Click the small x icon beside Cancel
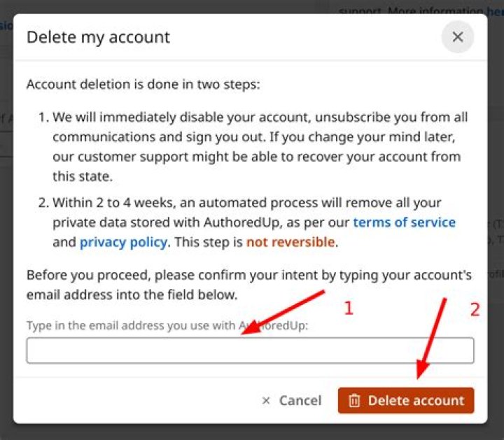Image resolution: width=504 pixels, height=440 pixels. click(266, 401)
